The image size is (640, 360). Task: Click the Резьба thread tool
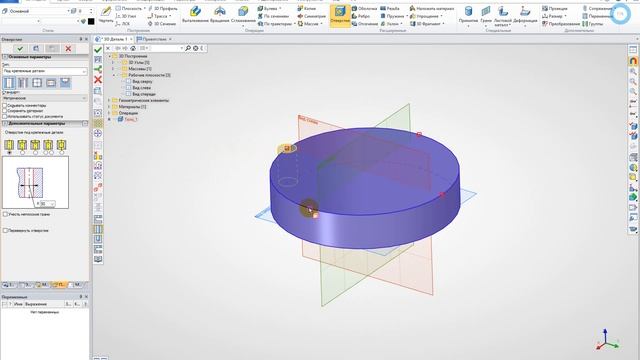coord(390,8)
